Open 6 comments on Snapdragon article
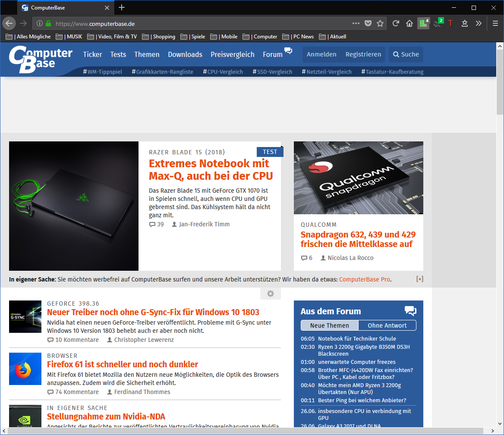504x435 pixels. pyautogui.click(x=307, y=258)
